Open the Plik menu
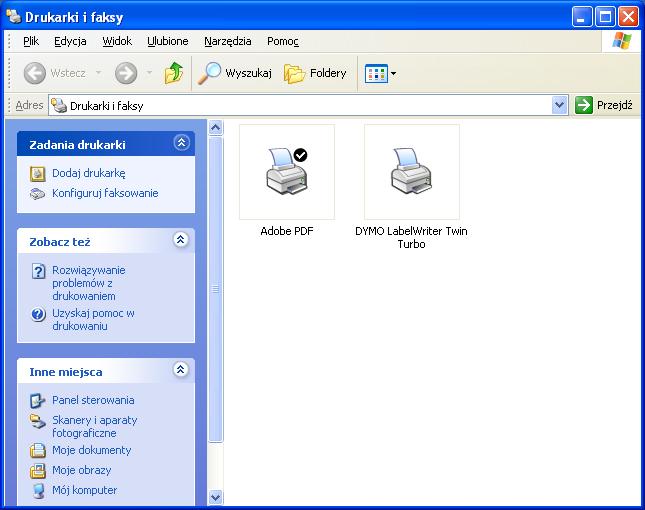 (31, 41)
